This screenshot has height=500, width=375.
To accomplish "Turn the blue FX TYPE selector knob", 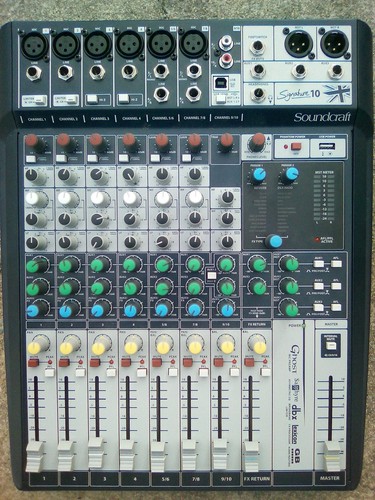I will 275,241.
